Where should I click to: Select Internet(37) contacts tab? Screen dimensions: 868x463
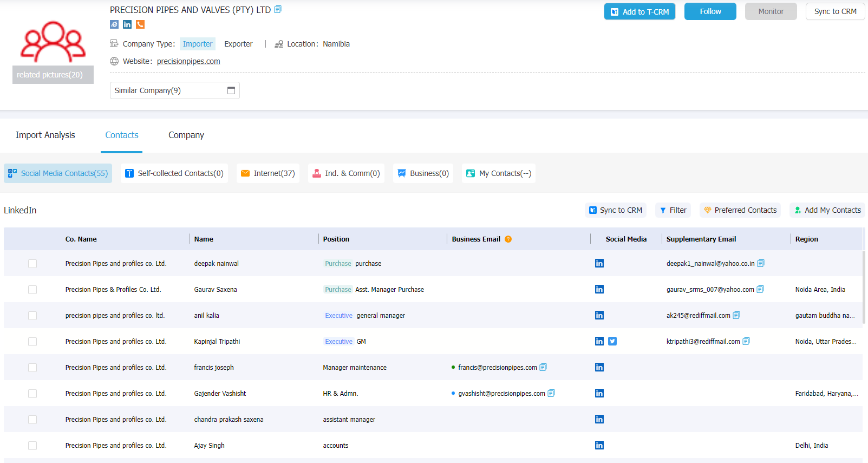pos(268,173)
